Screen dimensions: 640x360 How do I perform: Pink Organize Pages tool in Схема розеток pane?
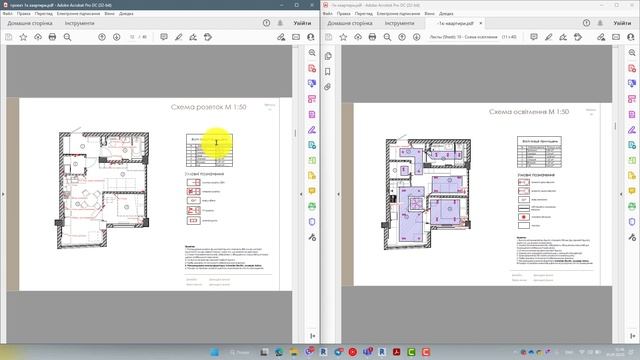(312, 99)
